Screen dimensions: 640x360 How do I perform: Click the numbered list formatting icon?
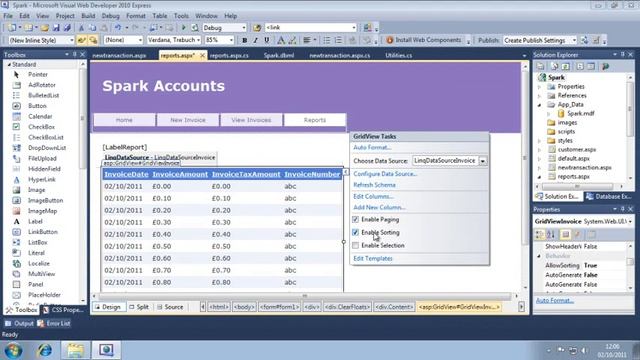pyautogui.click(x=338, y=40)
